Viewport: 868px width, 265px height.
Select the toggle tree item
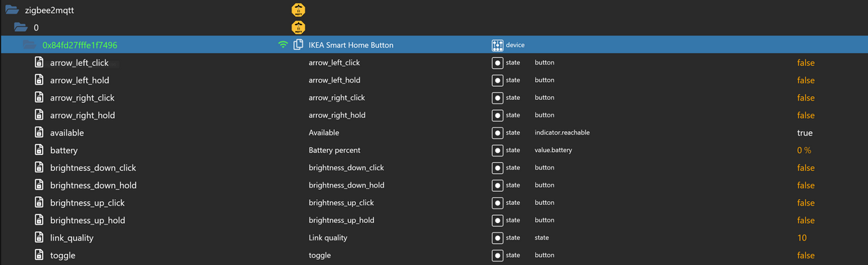[62, 255]
